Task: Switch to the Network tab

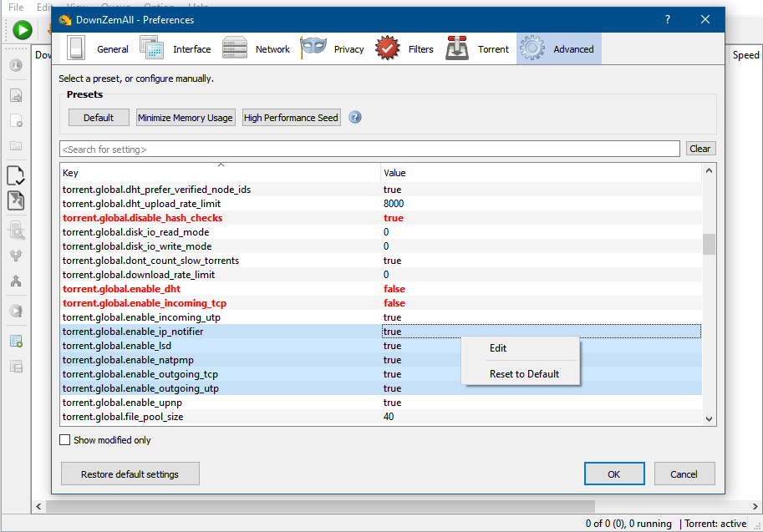Action: pyautogui.click(x=256, y=48)
